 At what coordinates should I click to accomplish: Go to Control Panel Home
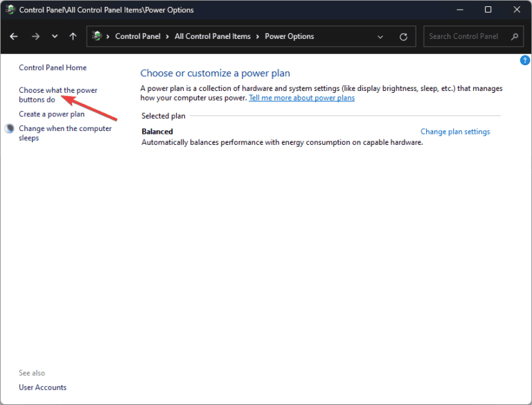click(x=53, y=68)
